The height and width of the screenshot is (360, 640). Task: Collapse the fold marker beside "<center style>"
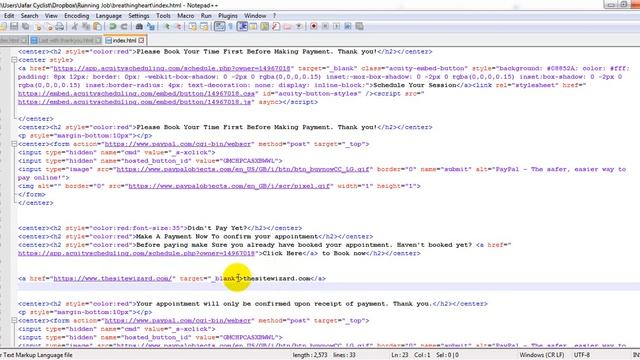14,60
